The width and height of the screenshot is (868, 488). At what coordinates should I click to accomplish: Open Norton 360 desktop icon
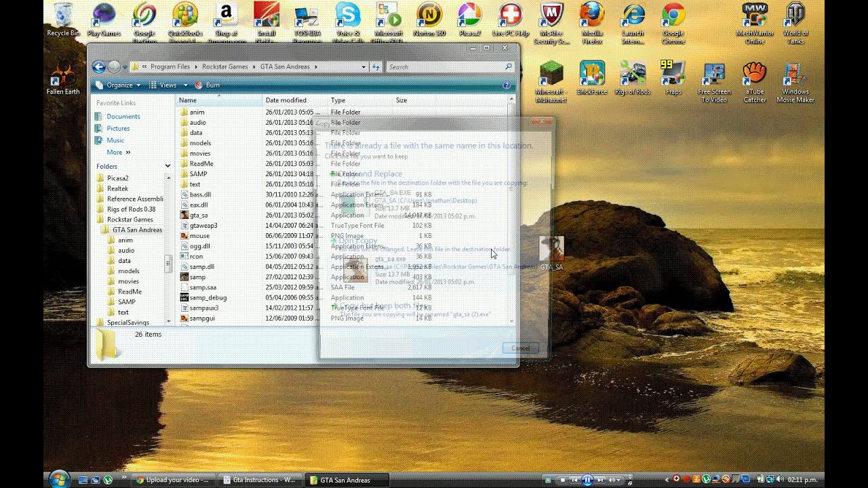429,20
